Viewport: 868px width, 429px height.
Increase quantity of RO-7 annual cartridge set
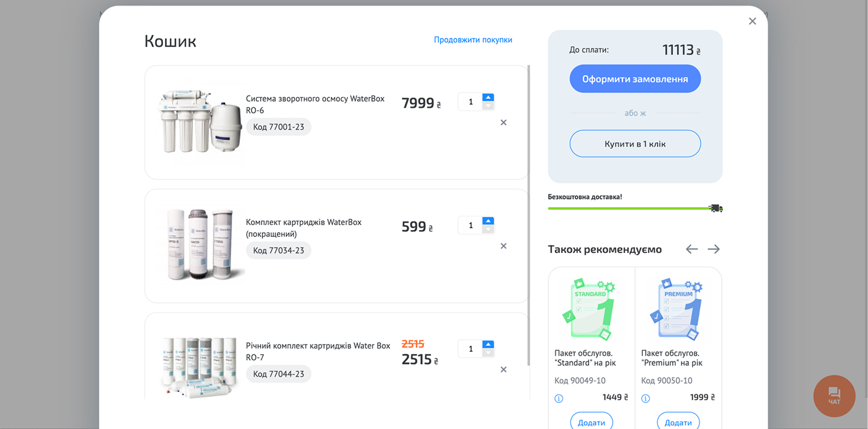pyautogui.click(x=488, y=344)
